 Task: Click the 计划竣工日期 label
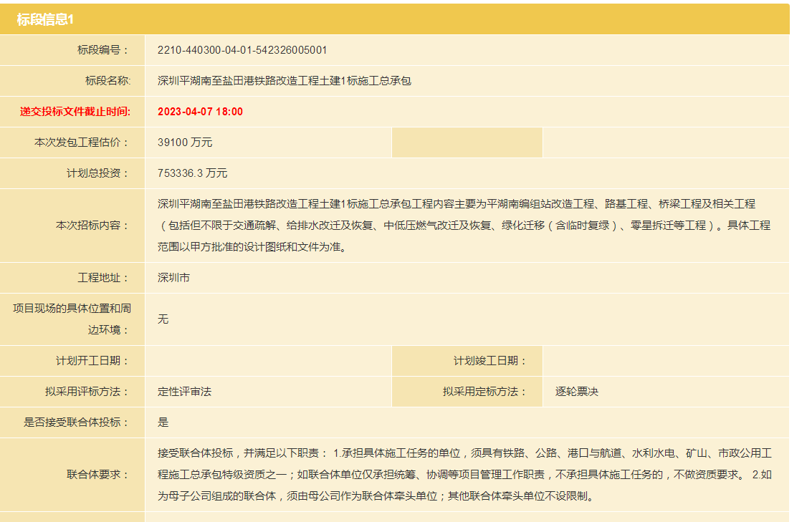pyautogui.click(x=489, y=361)
